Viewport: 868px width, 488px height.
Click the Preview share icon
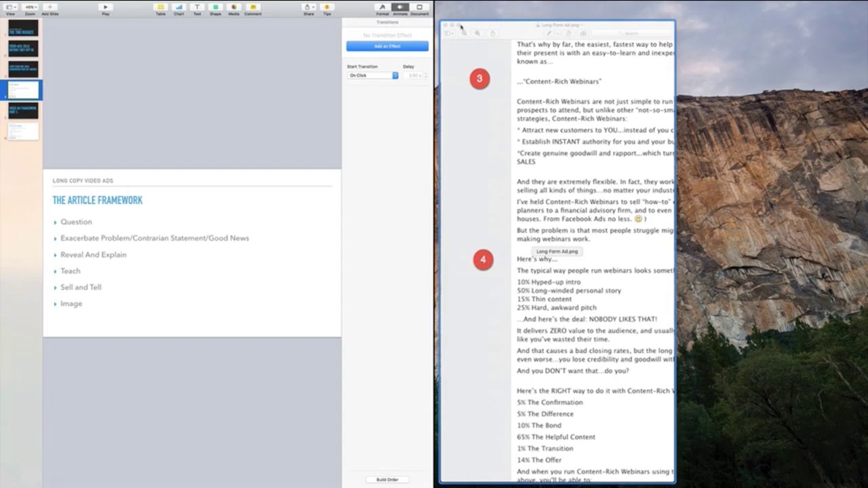tap(493, 33)
